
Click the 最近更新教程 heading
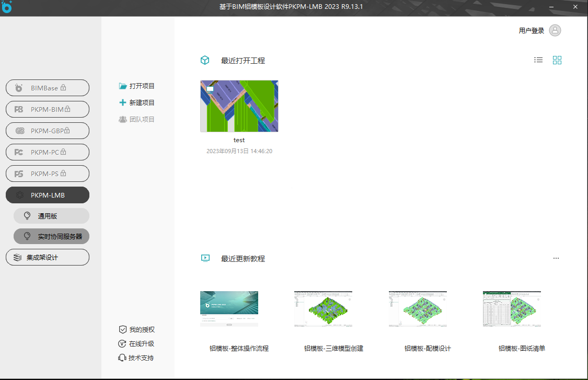243,258
